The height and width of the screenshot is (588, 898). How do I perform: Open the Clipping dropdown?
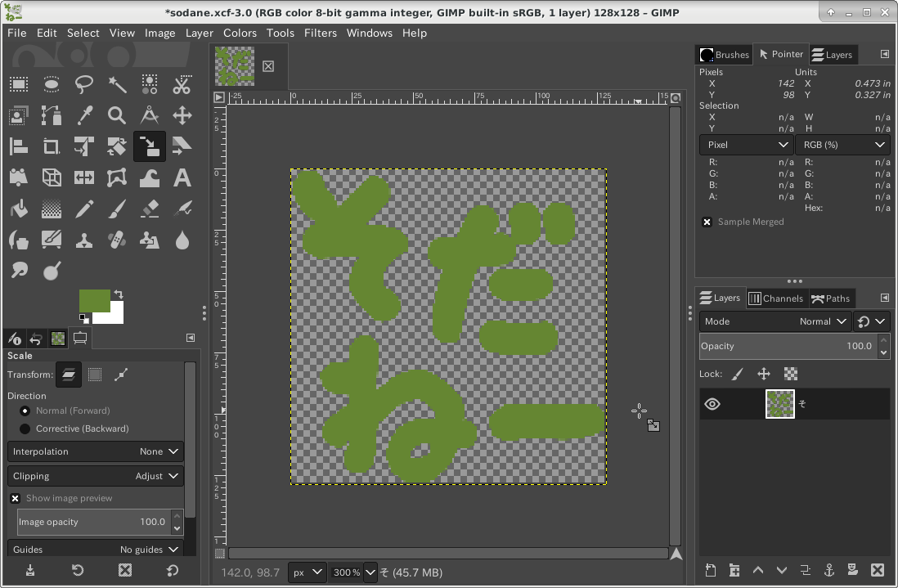[x=96, y=476]
